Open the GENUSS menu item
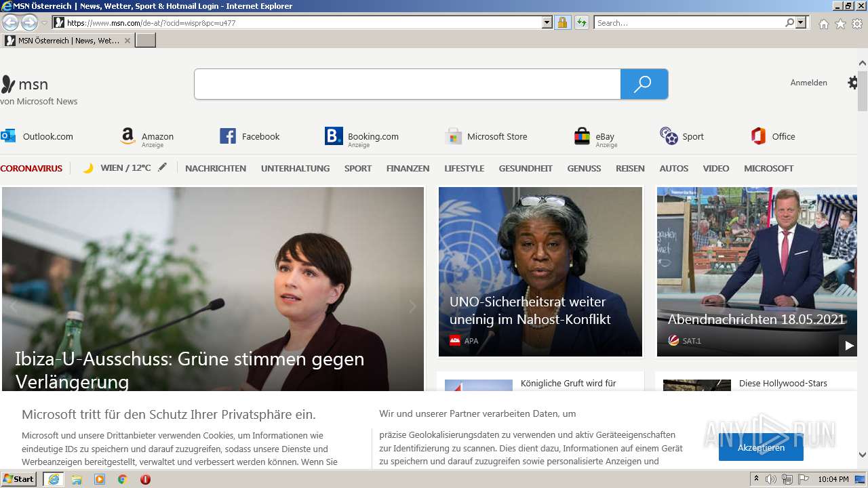The image size is (868, 488). [x=584, y=168]
